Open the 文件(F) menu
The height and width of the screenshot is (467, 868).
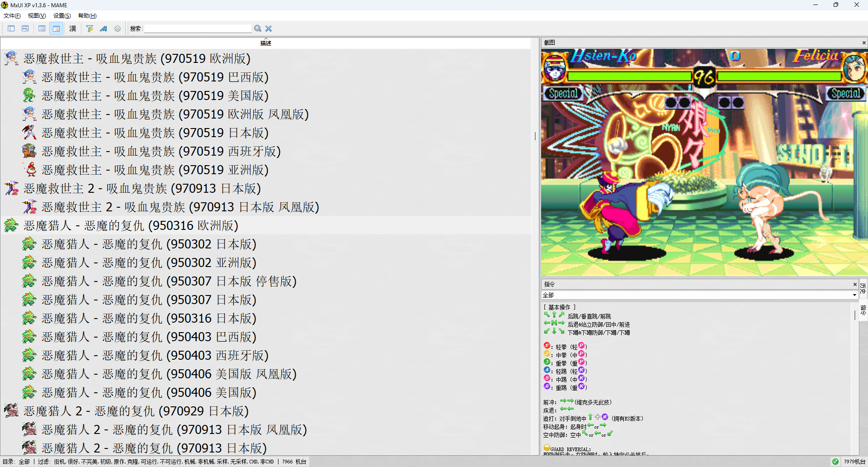click(x=12, y=16)
